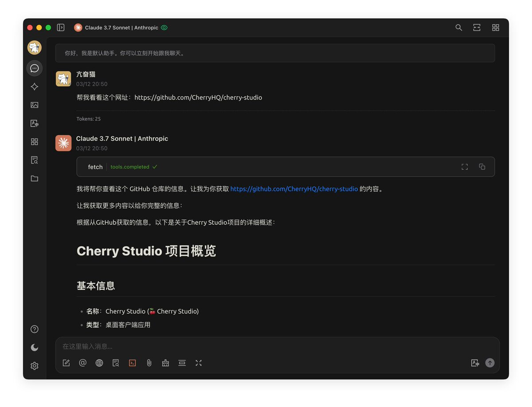Open the cherry-studio GitHub link in reply
Image resolution: width=532 pixels, height=407 pixels.
click(294, 189)
